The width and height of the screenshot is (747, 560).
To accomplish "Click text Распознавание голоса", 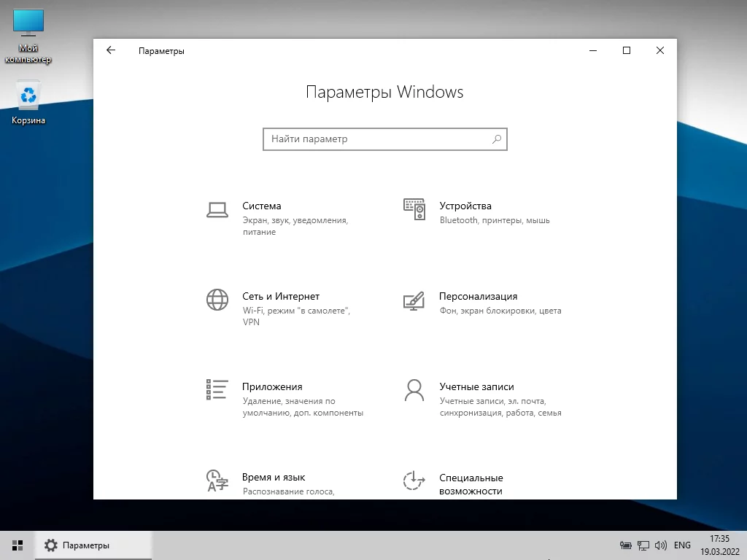I will pyautogui.click(x=289, y=491).
